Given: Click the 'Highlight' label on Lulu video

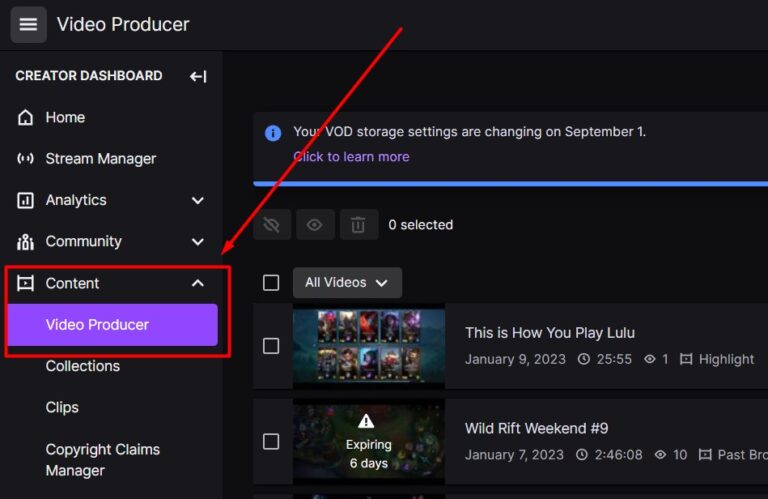Looking at the screenshot, I should [726, 359].
